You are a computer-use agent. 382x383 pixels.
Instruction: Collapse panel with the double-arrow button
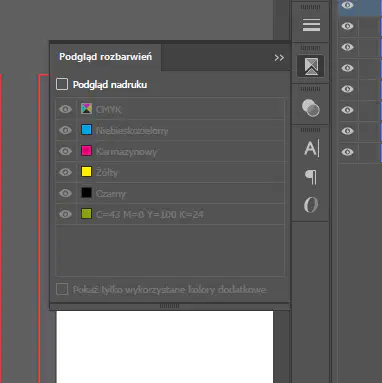[x=279, y=58]
